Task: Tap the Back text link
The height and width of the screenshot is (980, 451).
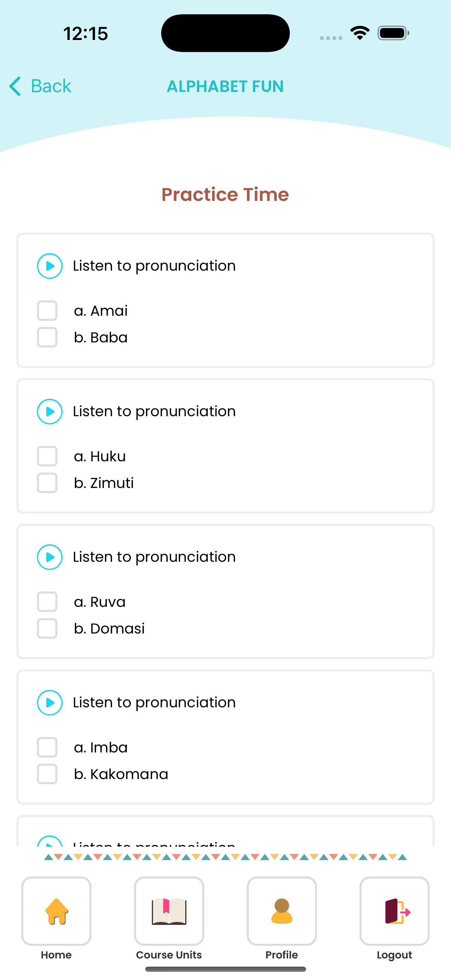Action: [51, 86]
